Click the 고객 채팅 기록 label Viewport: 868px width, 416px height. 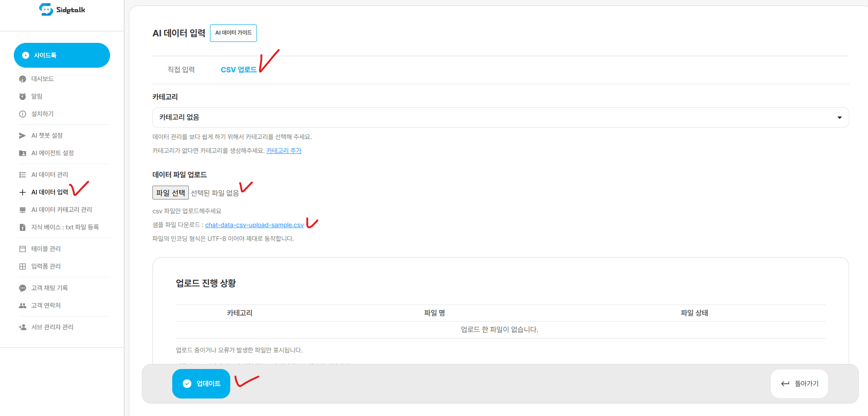[x=50, y=288]
